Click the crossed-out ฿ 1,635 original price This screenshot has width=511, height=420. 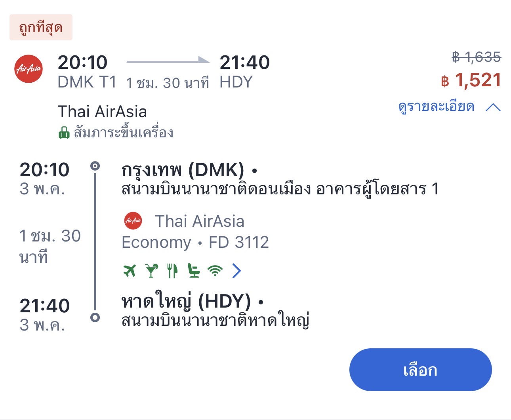tap(477, 57)
